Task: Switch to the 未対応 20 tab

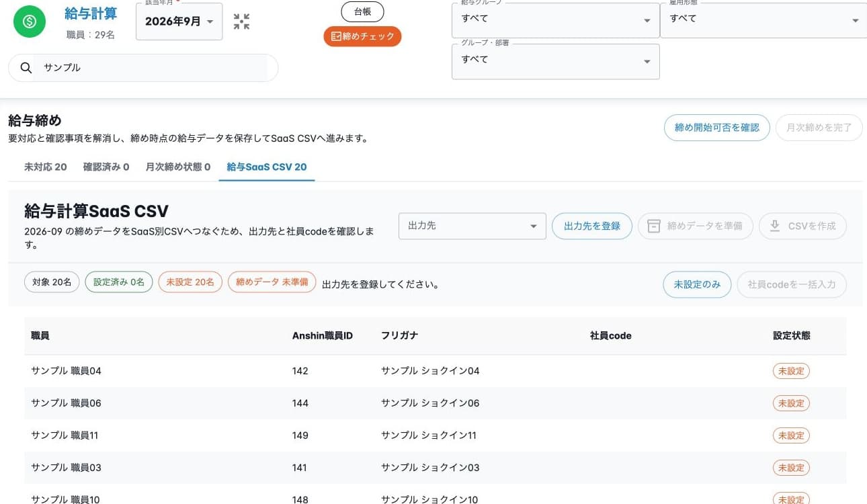Action: (46, 167)
